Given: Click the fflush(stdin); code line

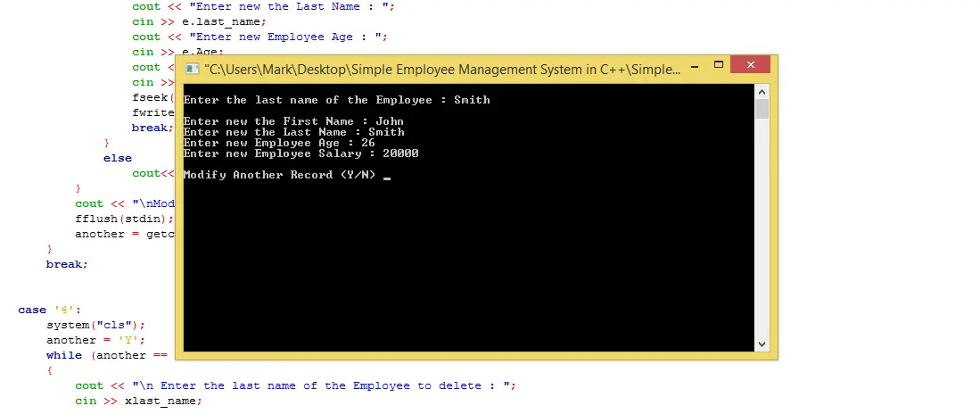Looking at the screenshot, I should coord(124,218).
